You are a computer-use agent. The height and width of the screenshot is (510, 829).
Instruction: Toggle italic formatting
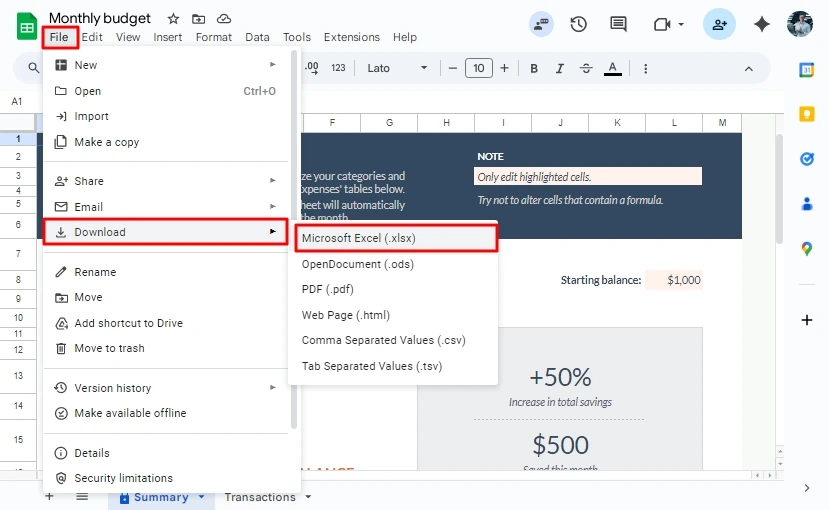560,68
